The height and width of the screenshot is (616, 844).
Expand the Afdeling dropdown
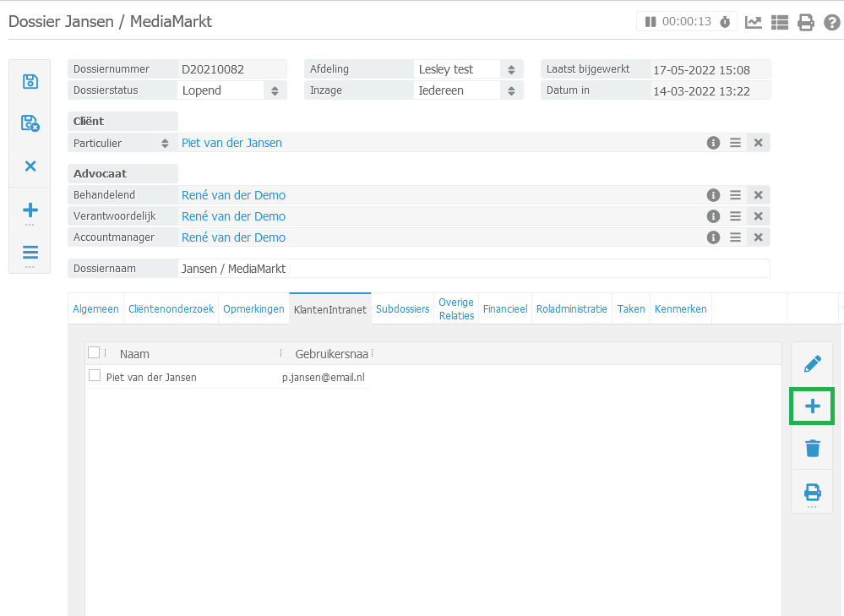tap(511, 69)
